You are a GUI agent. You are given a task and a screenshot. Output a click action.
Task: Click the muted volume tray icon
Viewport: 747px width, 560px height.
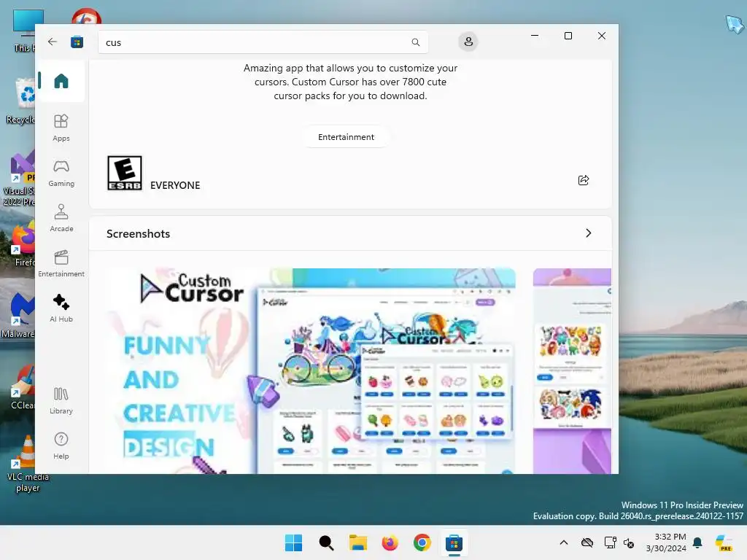[x=629, y=542]
